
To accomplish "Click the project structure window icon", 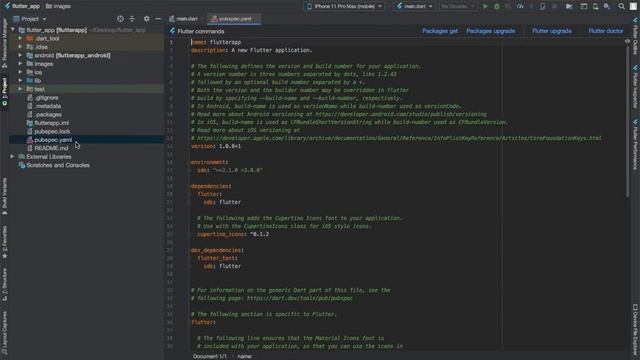I will tap(584, 6).
